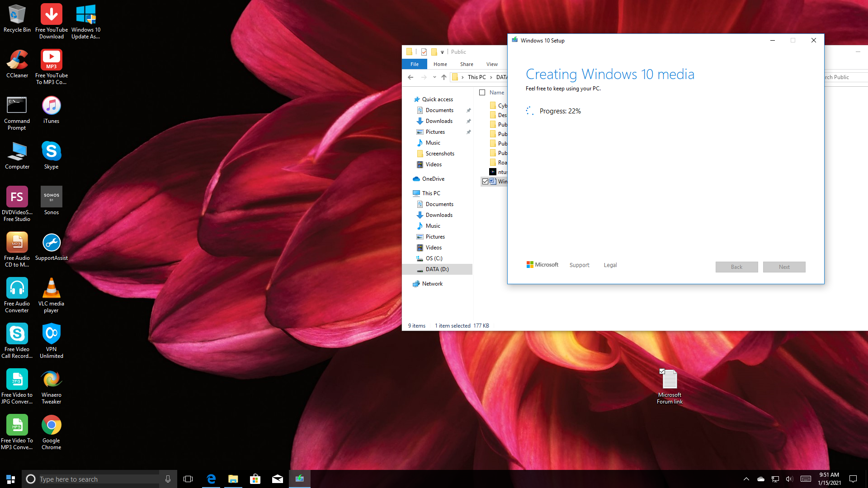Image resolution: width=868 pixels, height=488 pixels.
Task: Open Free Video Call Recorder icon
Action: tap(17, 341)
